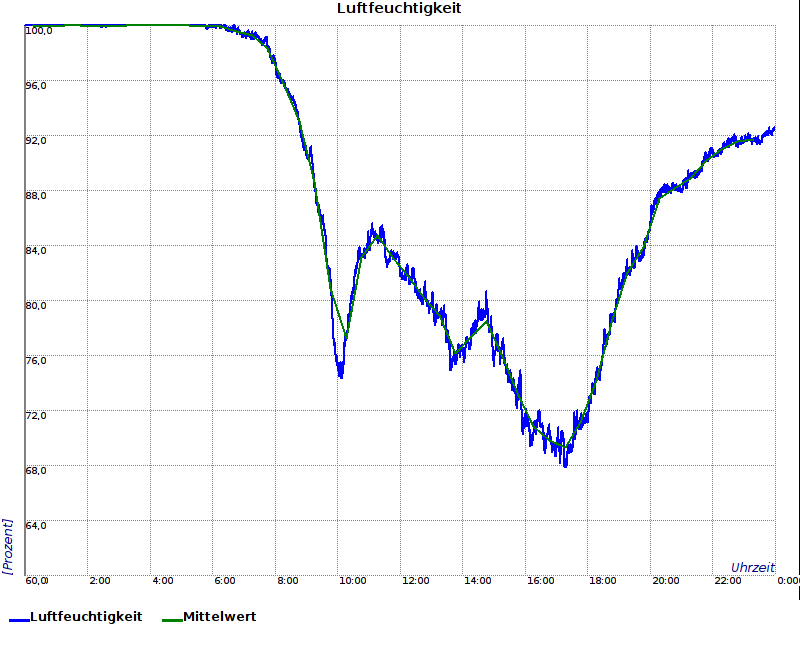Click the 92,0 y-axis value
The height and width of the screenshot is (650, 800).
click(x=36, y=141)
